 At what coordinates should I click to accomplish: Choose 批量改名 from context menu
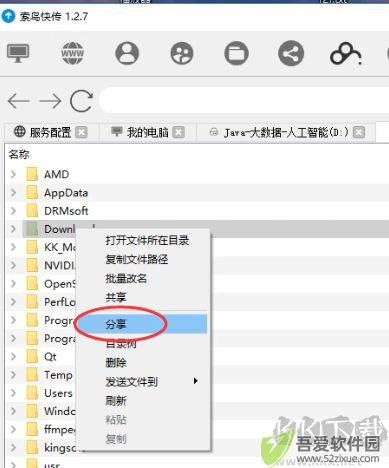pyautogui.click(x=126, y=278)
